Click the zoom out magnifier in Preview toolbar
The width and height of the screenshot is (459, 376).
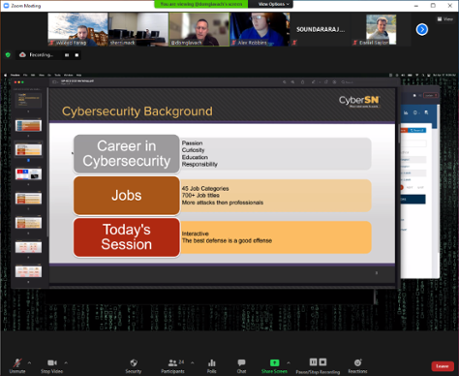pos(284,82)
